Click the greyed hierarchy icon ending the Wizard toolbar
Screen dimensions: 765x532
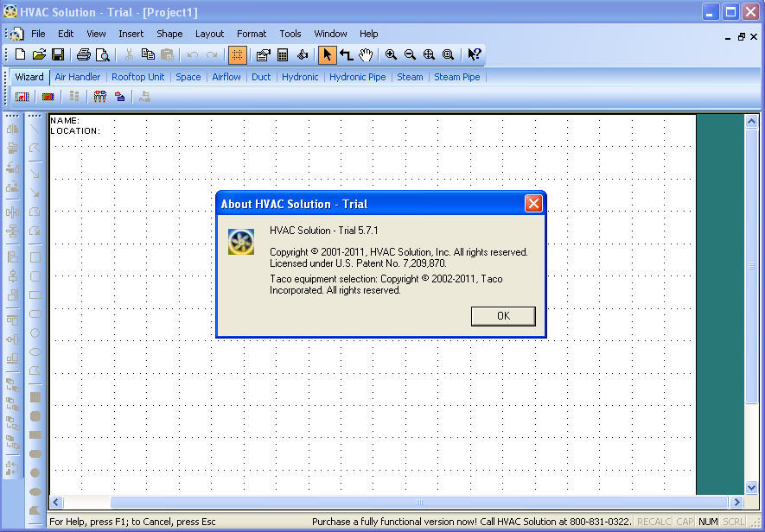[144, 97]
